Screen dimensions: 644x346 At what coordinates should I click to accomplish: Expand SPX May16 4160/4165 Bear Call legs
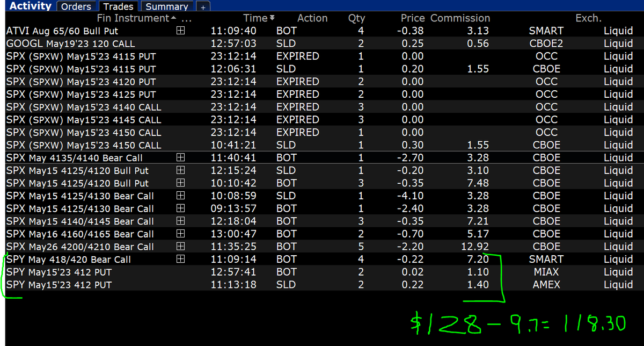point(181,234)
